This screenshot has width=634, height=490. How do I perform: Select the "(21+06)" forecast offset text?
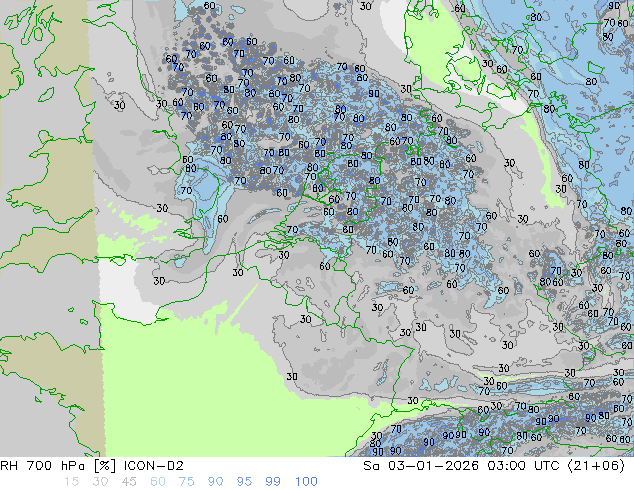tap(597, 466)
